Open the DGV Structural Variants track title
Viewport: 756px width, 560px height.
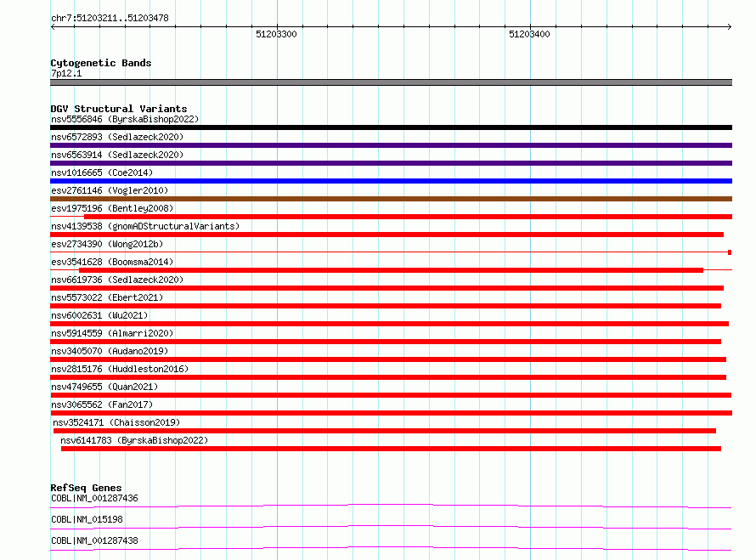(x=119, y=109)
